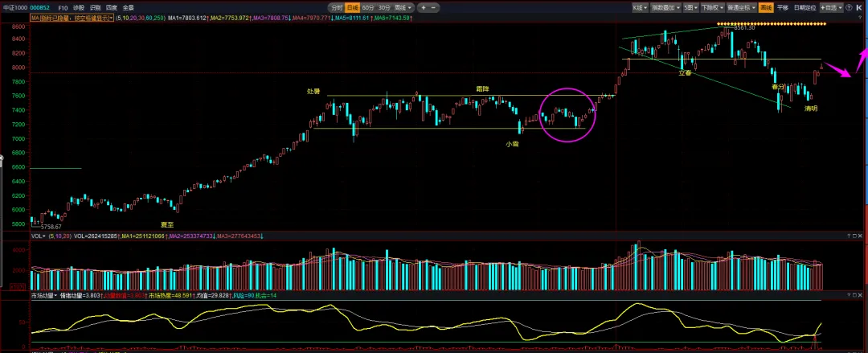Click the 清明 chart annotation

point(811,109)
